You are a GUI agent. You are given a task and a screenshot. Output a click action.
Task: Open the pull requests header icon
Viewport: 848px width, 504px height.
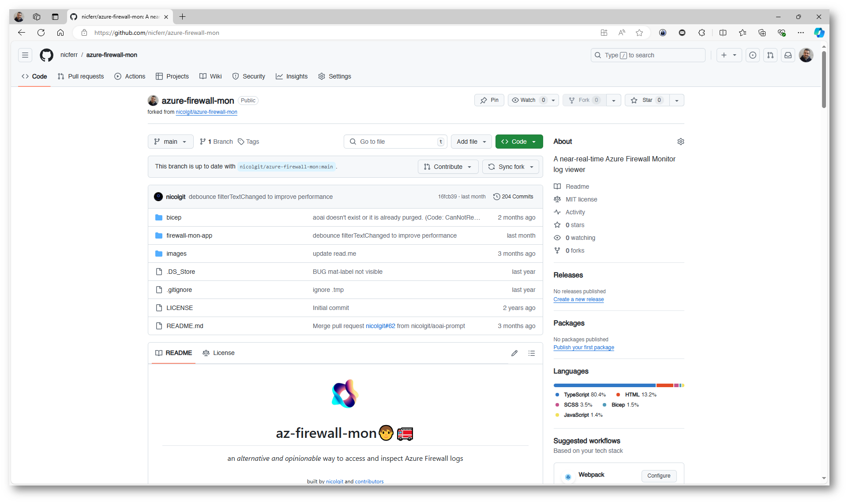coord(770,55)
